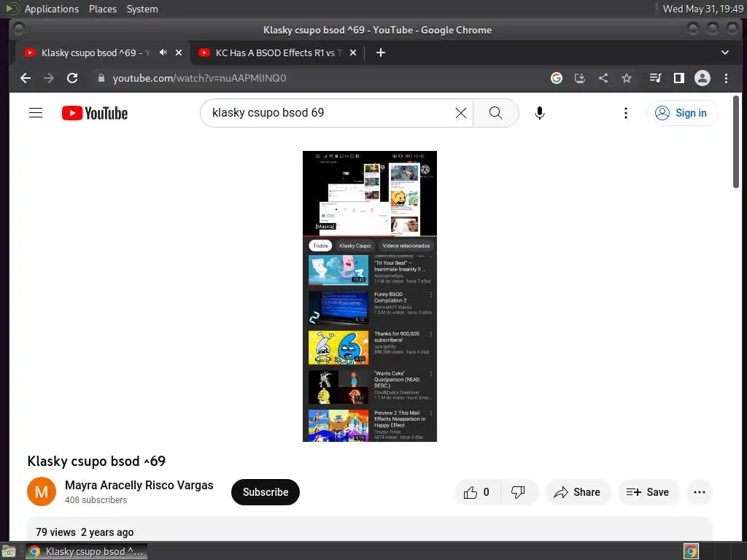Click the browser forward arrow
This screenshot has width=747, height=560.
(49, 78)
